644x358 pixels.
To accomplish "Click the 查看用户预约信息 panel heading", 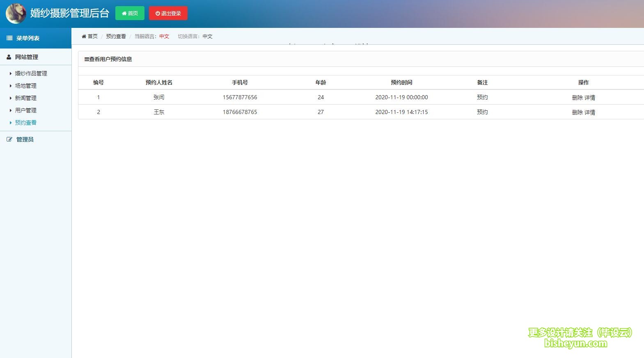I will [x=108, y=59].
